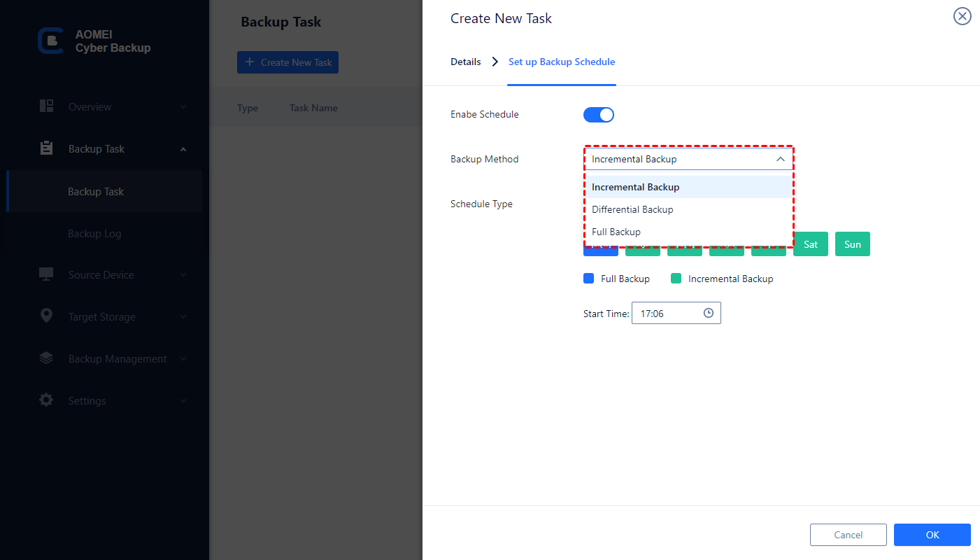Screen dimensions: 980x560
Task: Click the Source Device monitor icon
Action: click(x=47, y=274)
